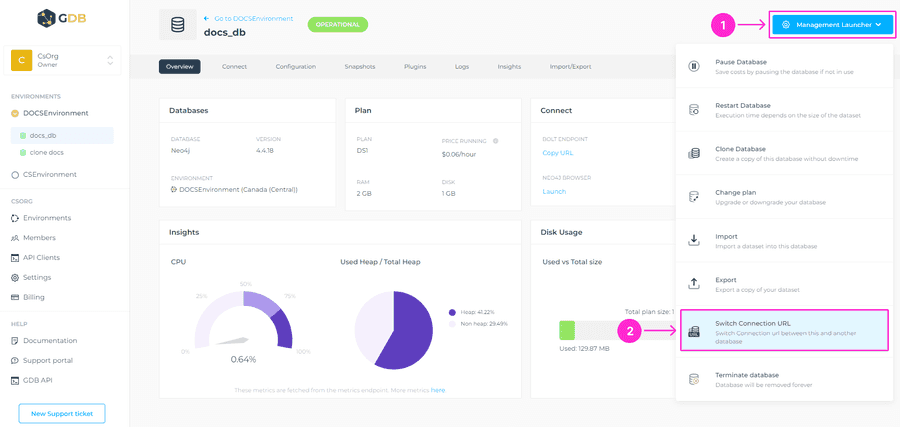Click the Go to DOCSEnvironment link
This screenshot has height=427, width=900.
coord(253,18)
